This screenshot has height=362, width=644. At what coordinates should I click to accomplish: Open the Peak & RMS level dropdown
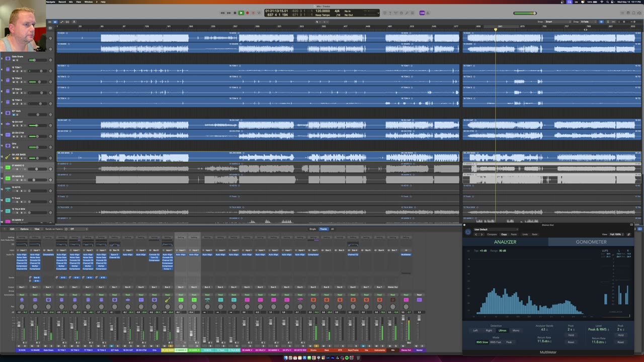597,329
